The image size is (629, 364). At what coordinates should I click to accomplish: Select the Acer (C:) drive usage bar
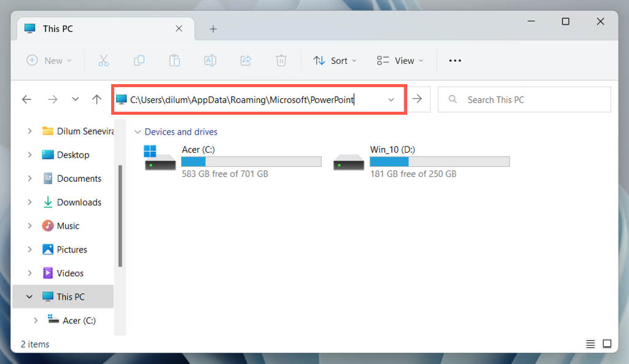(251, 161)
